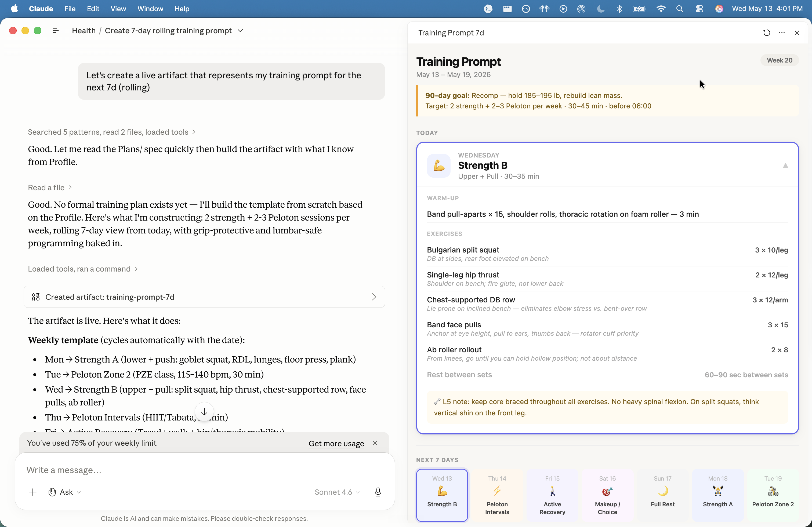The width and height of the screenshot is (812, 527).
Task: Go to the Health project breadcrumb
Action: click(x=84, y=31)
